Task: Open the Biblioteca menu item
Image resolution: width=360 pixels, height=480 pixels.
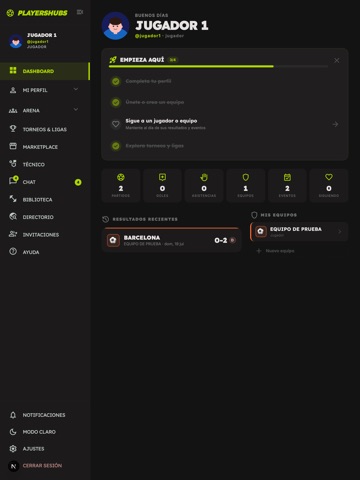Action: click(45, 199)
